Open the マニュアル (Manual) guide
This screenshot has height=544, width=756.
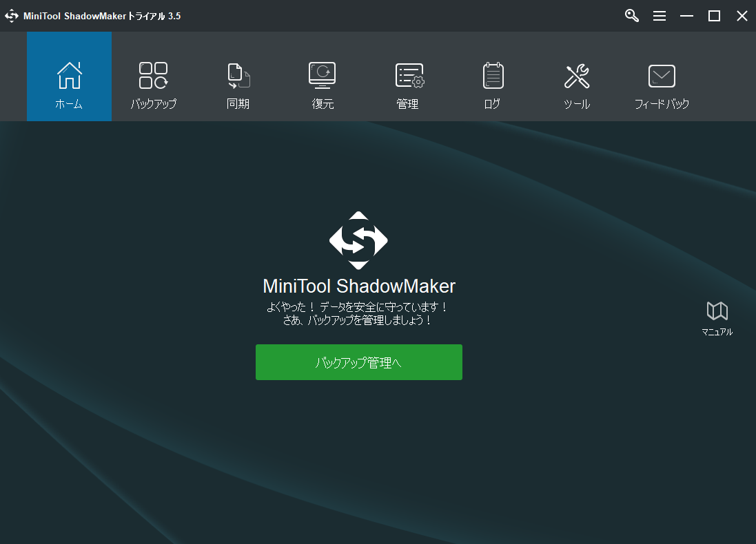pos(717,317)
